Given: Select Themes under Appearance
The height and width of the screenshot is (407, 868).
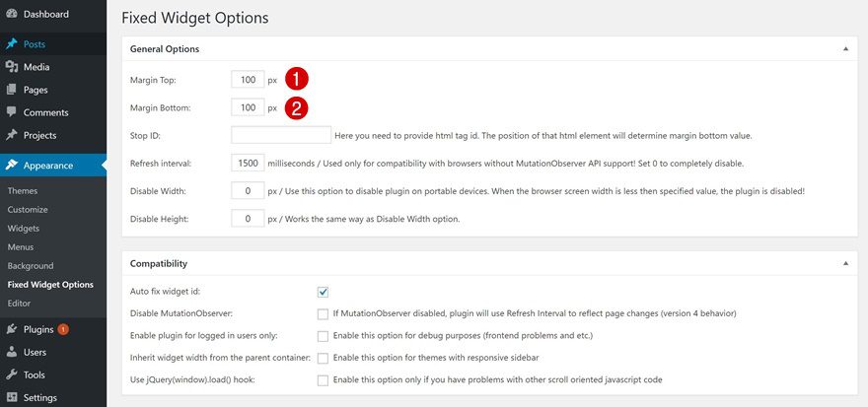Looking at the screenshot, I should click(23, 190).
